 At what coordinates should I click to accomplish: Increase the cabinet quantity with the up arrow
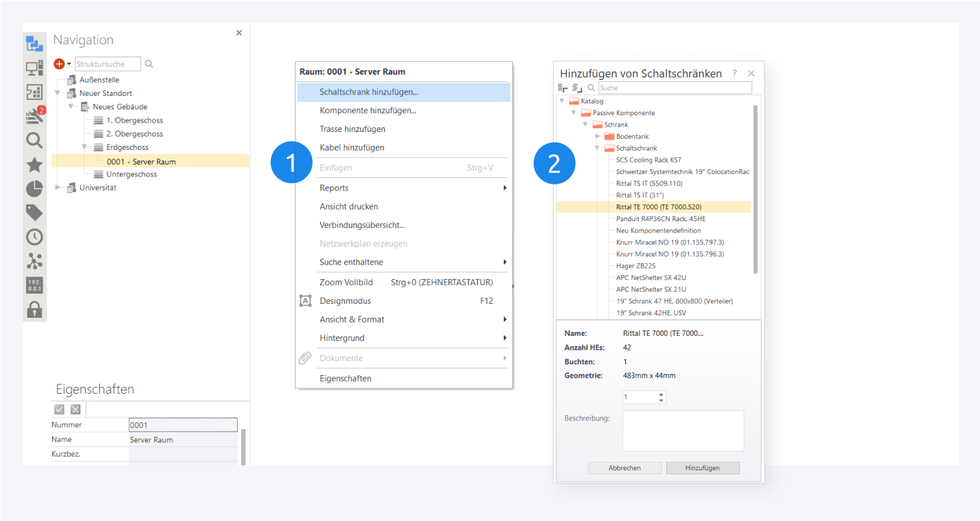[x=660, y=394]
